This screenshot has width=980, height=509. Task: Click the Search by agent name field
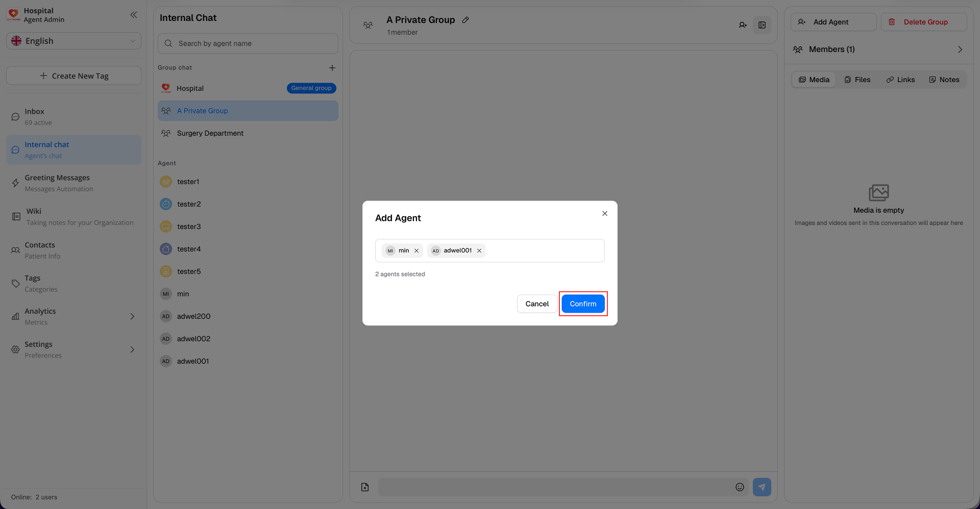tap(248, 43)
